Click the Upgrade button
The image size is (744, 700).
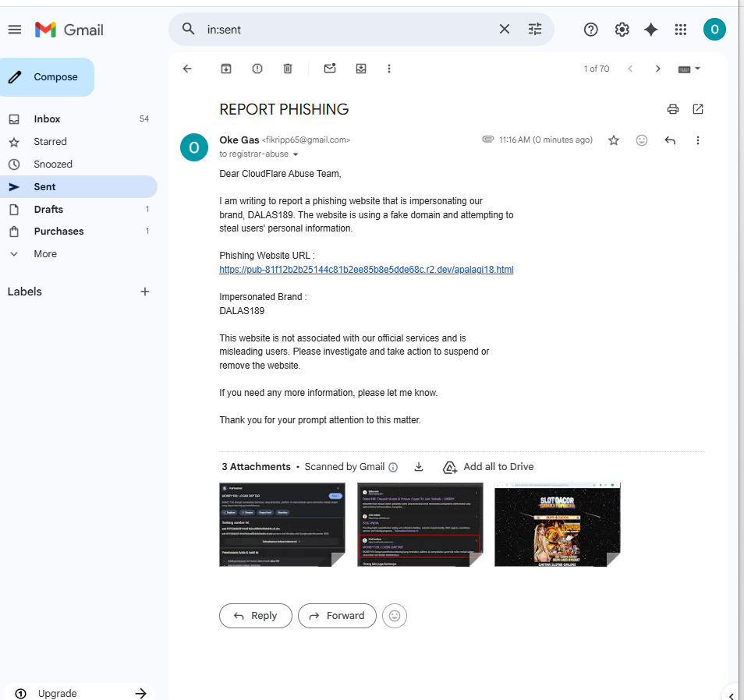80,693
